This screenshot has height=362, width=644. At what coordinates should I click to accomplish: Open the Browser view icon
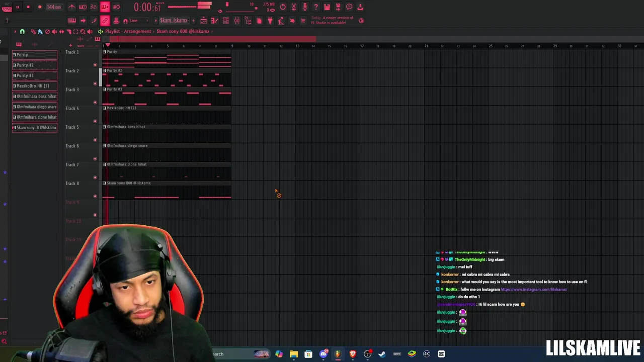[x=248, y=21]
